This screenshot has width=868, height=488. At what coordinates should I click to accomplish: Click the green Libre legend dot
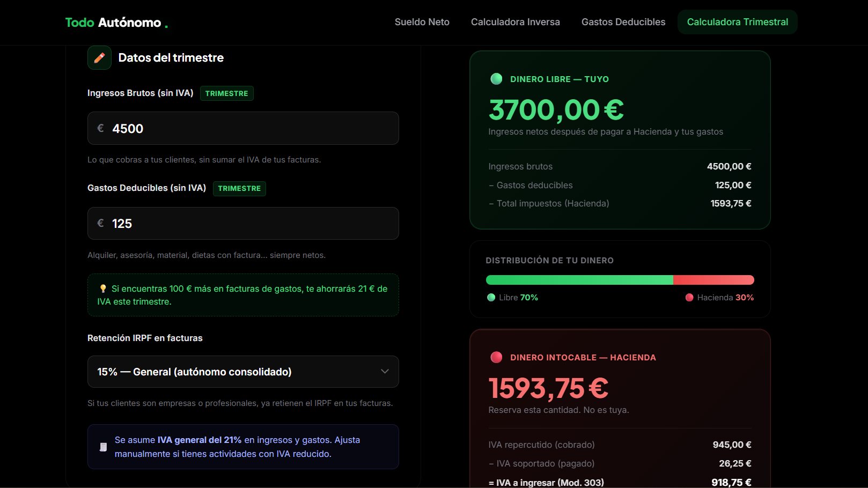[x=491, y=297]
